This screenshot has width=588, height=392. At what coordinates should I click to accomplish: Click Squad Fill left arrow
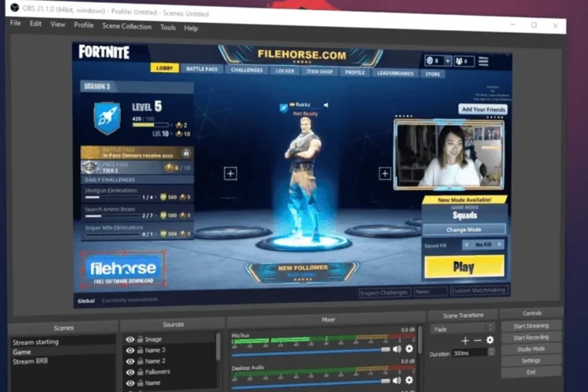point(466,244)
